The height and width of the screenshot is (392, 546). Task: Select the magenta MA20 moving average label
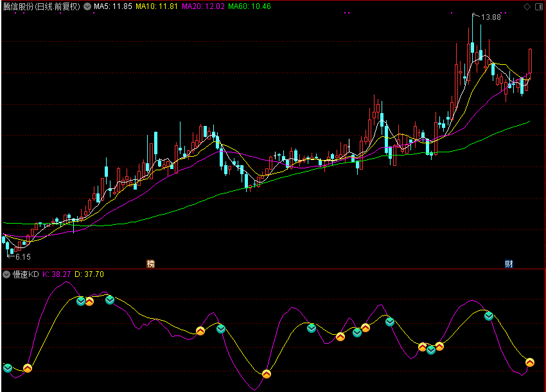point(202,6)
